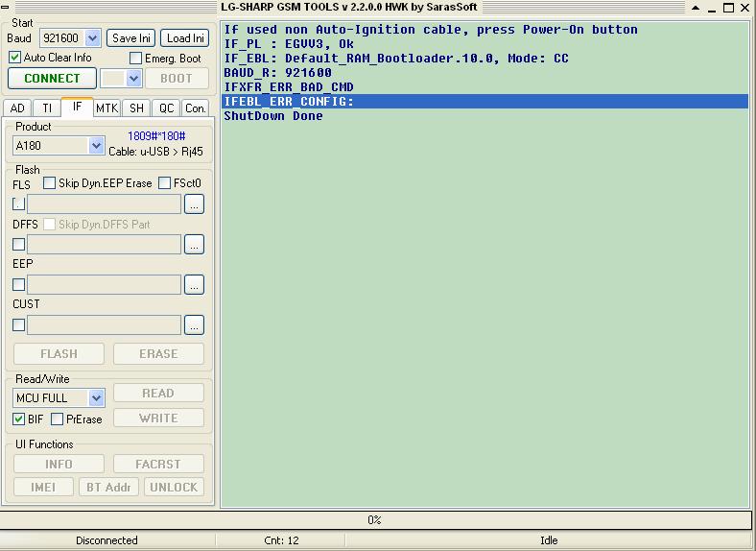Enable Emerg. Boot option
The height and width of the screenshot is (551, 756).
click(136, 59)
